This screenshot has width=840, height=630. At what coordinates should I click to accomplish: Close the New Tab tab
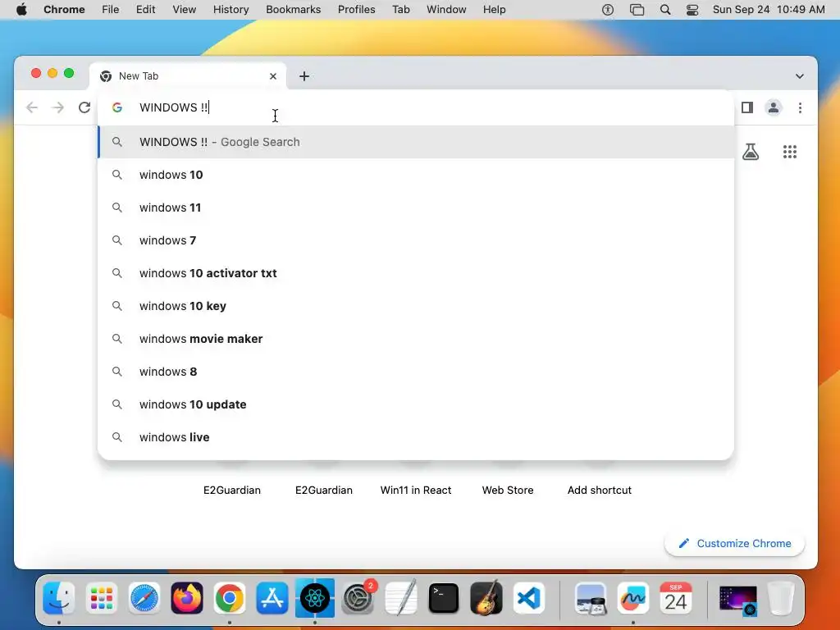tap(273, 76)
